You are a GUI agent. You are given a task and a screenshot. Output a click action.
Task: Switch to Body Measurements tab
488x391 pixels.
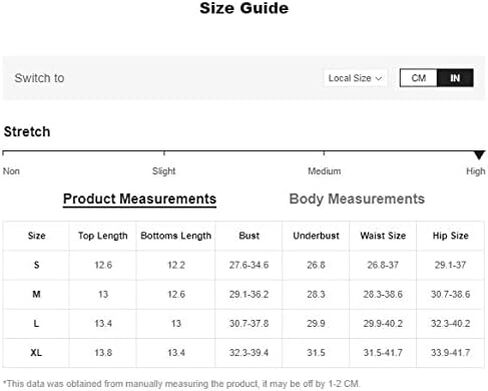point(357,199)
